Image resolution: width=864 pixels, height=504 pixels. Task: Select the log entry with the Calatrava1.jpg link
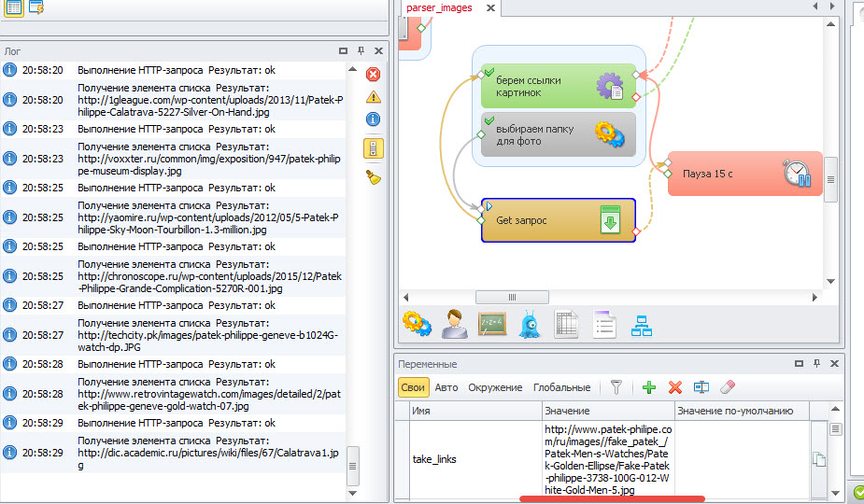click(x=173, y=453)
